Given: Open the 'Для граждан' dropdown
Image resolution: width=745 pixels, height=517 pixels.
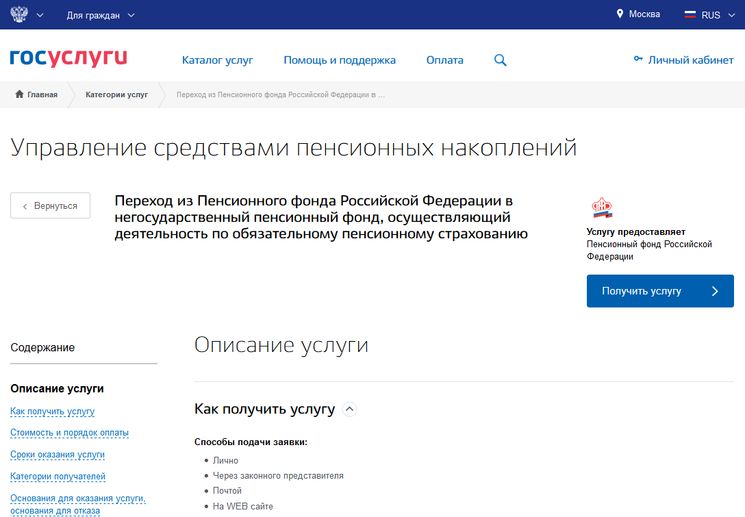Looking at the screenshot, I should pyautogui.click(x=101, y=15).
